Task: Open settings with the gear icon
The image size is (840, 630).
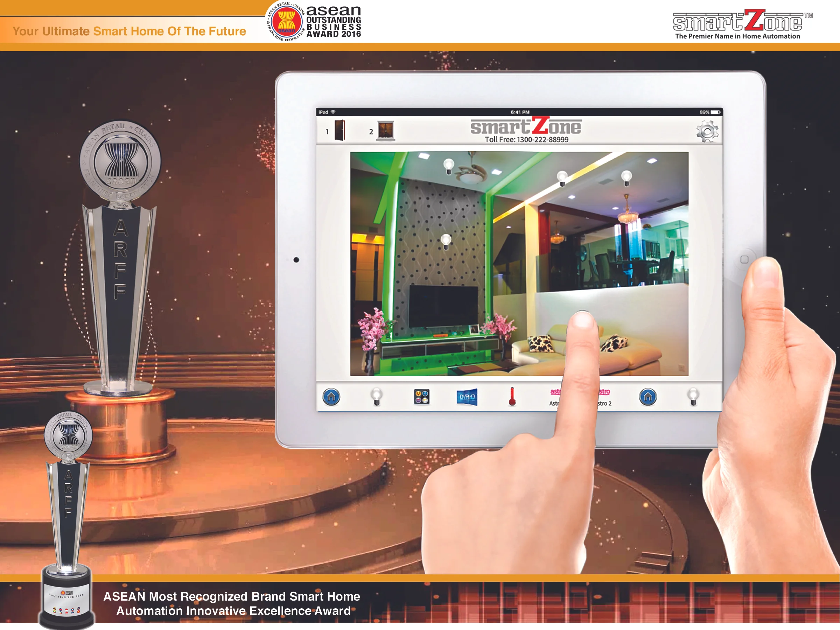Action: click(x=707, y=131)
